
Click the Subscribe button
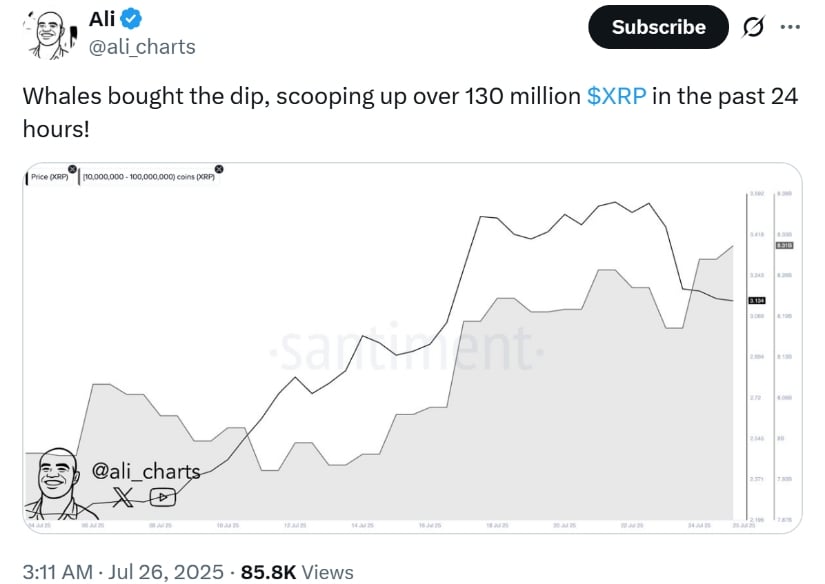point(658,27)
